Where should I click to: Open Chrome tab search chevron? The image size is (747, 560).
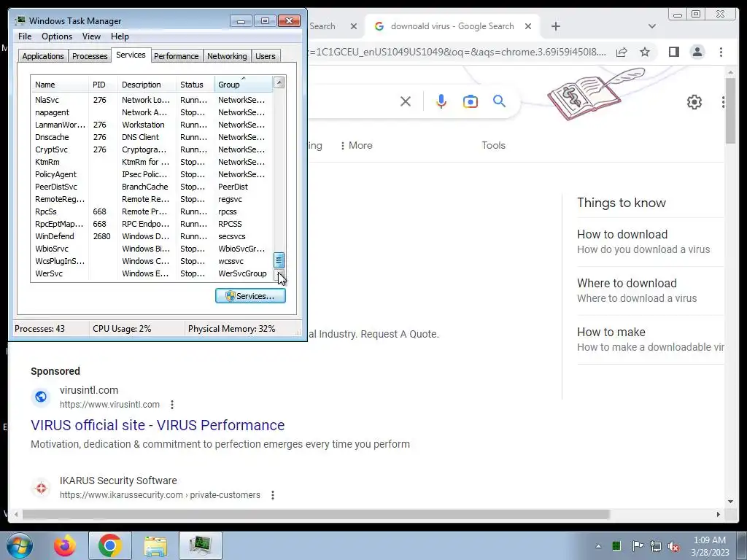point(651,26)
